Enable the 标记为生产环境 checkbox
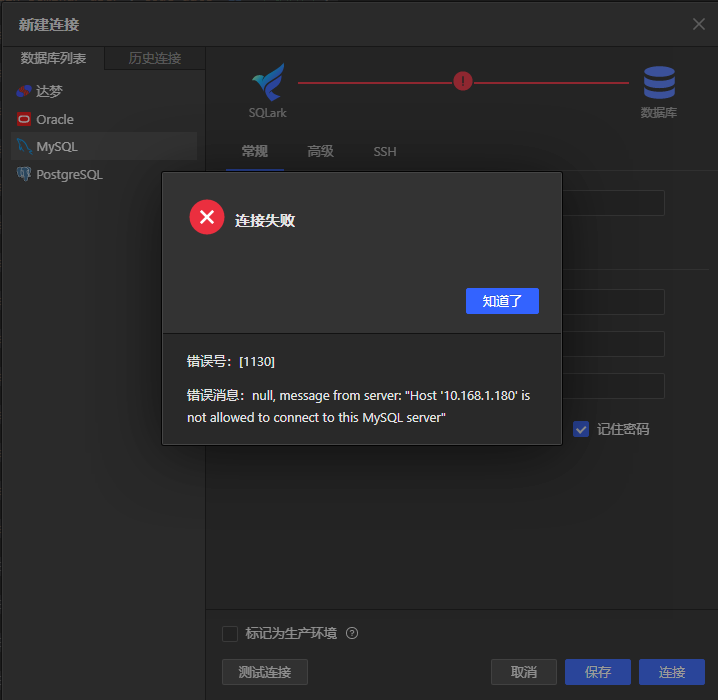This screenshot has height=700, width=718. tap(230, 633)
